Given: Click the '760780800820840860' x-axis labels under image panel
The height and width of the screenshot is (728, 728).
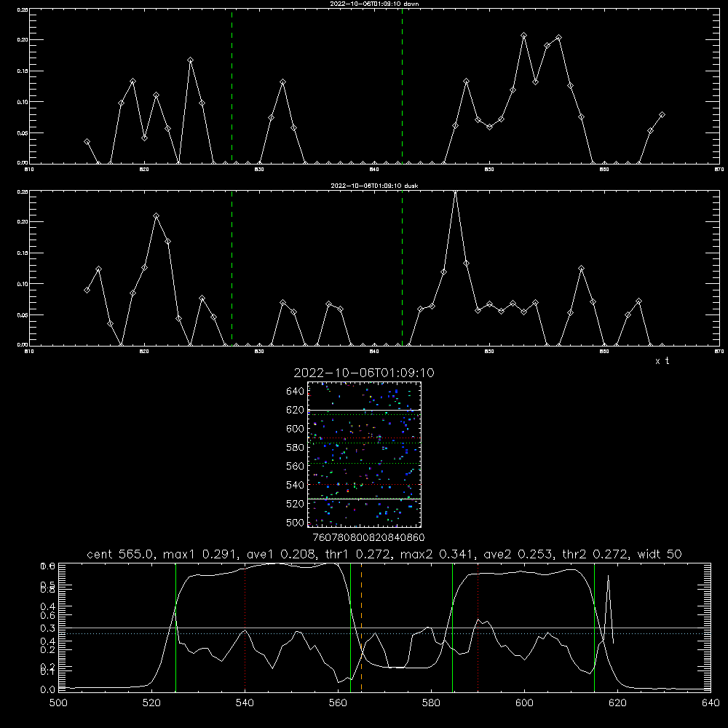Looking at the screenshot, I should pyautogui.click(x=368, y=537).
